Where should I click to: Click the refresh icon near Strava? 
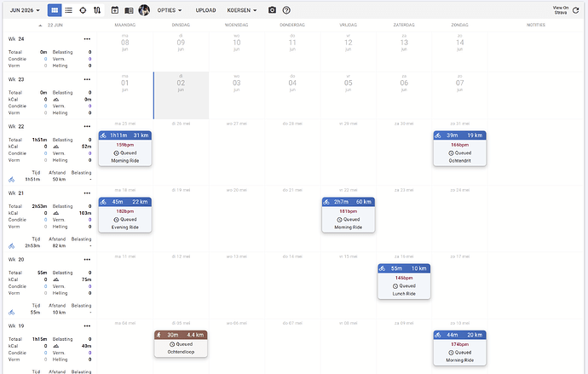575,10
